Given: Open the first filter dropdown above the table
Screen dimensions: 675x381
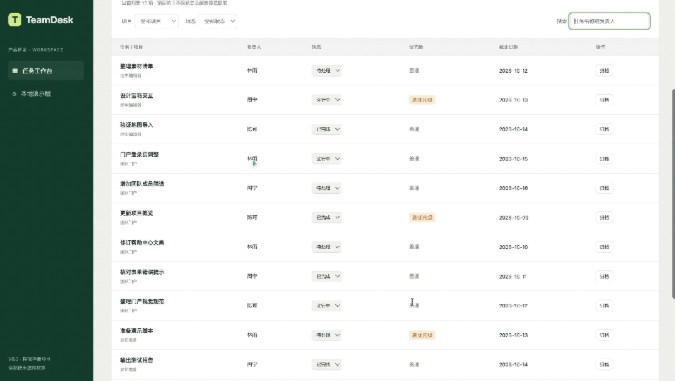Looking at the screenshot, I should (156, 21).
